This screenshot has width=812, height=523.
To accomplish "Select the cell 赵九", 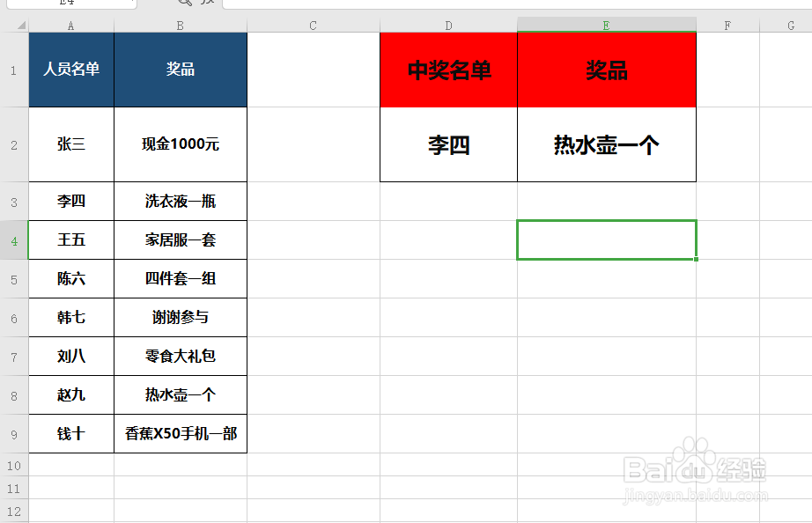I will pos(71,395).
